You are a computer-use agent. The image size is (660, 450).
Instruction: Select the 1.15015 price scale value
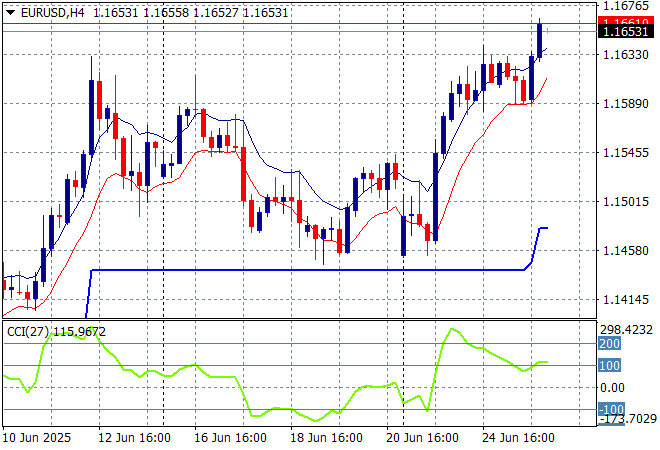(x=626, y=202)
